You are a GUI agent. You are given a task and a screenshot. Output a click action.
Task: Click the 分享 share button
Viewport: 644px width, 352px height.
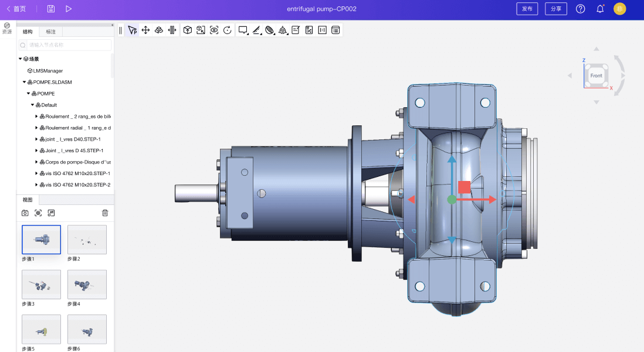click(x=555, y=9)
